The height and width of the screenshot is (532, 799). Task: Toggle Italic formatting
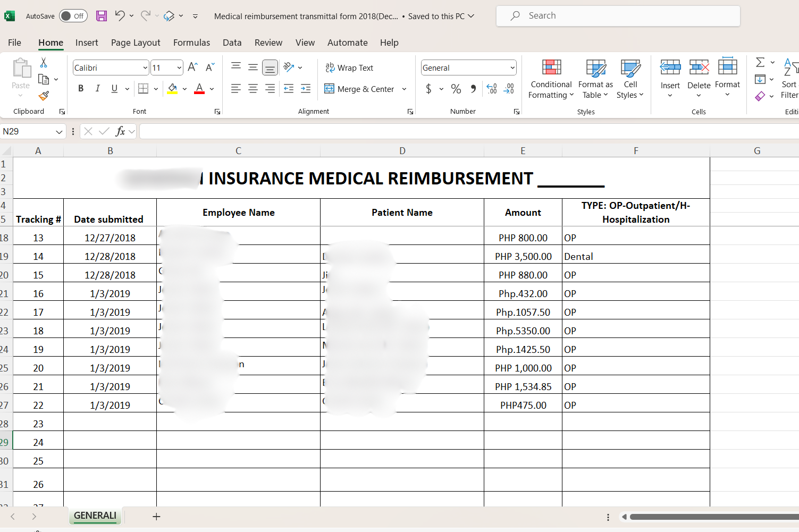click(x=98, y=89)
